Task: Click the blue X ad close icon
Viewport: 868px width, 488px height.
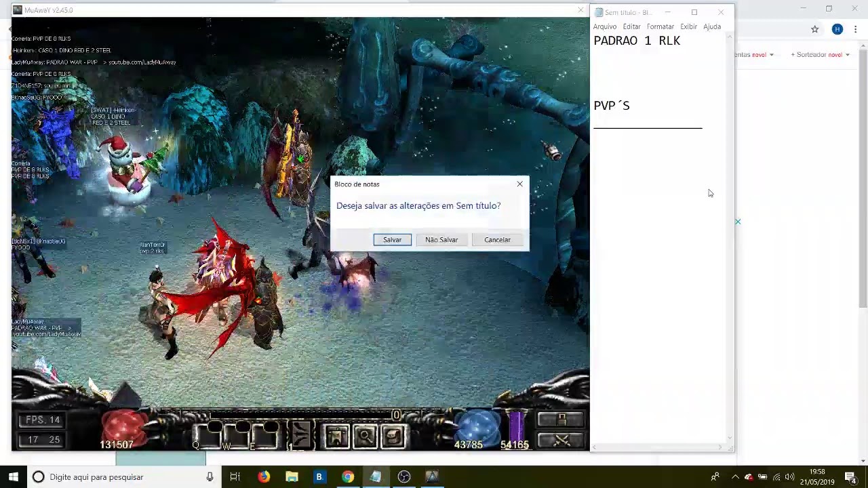Action: (738, 222)
